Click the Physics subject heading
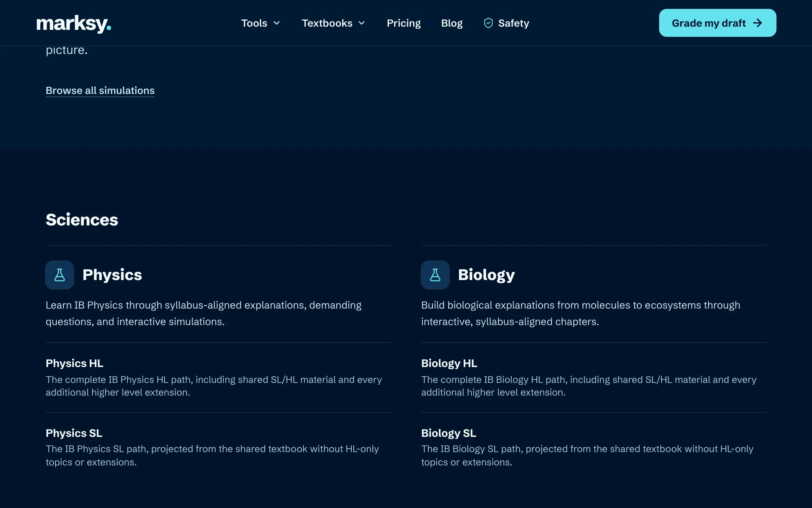 point(112,275)
